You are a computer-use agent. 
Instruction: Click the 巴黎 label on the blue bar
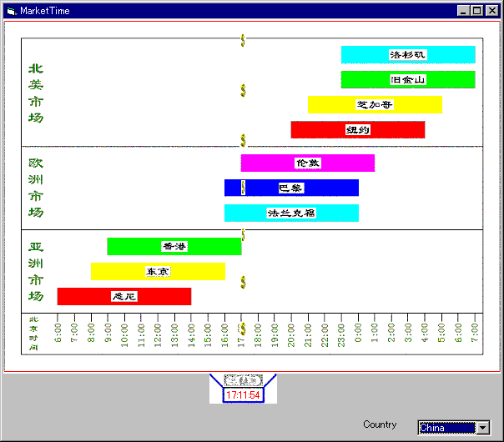(x=291, y=188)
